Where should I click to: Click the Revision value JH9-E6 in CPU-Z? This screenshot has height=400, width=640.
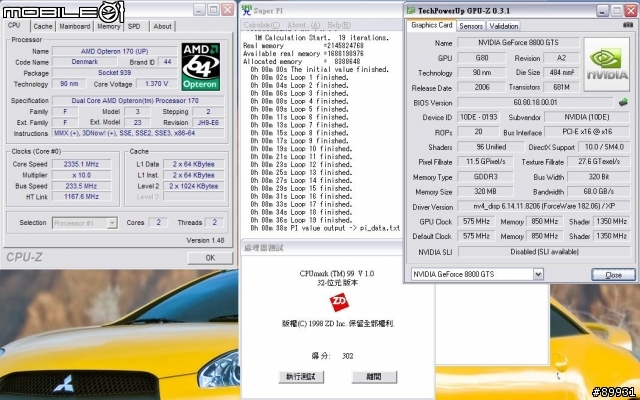tap(208, 122)
